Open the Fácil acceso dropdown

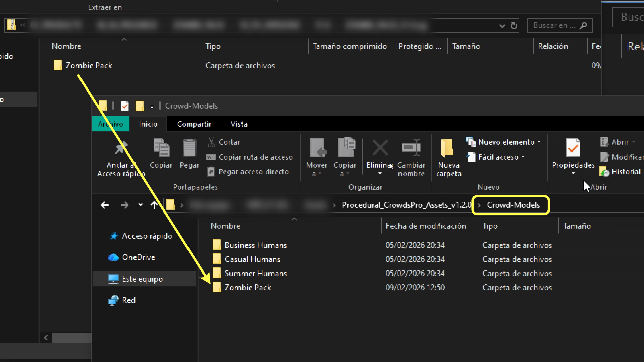[x=523, y=157]
